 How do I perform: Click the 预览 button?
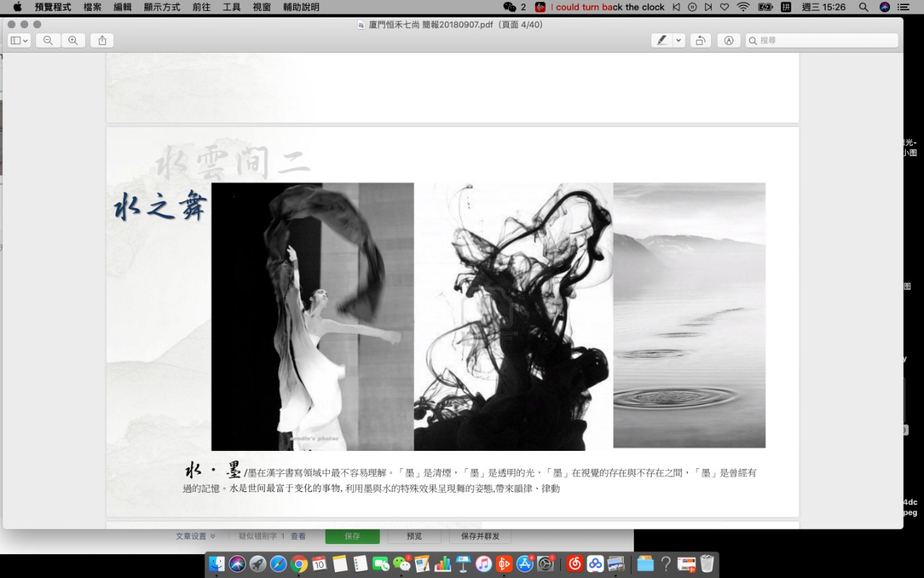[x=414, y=536]
